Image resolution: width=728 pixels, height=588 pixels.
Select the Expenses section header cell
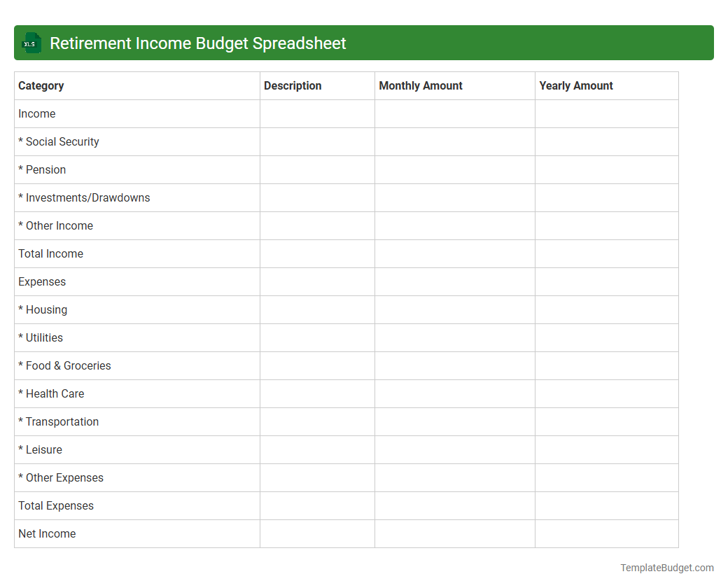42,281
